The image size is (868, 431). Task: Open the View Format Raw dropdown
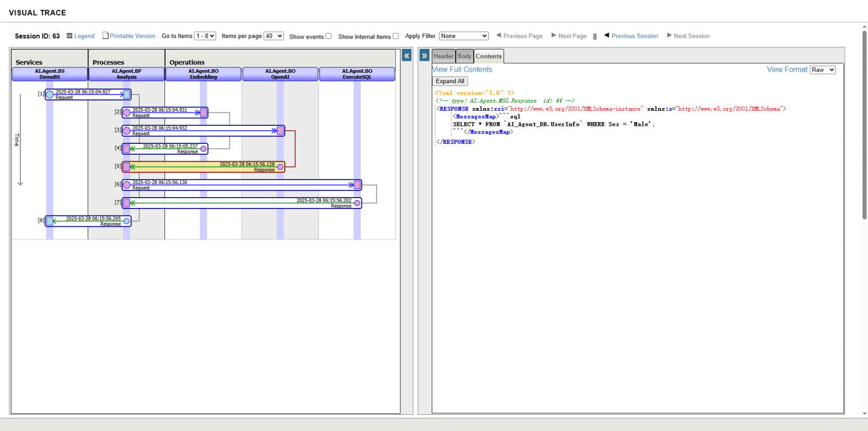click(822, 70)
